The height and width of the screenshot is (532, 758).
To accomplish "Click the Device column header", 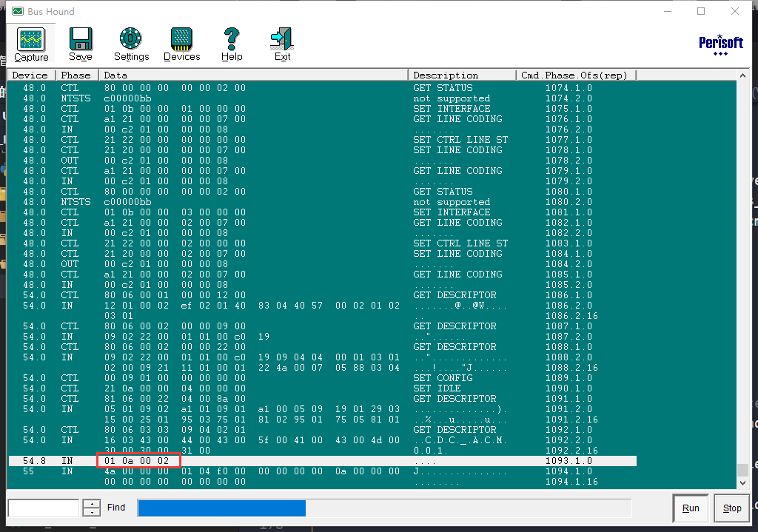I will click(x=30, y=75).
